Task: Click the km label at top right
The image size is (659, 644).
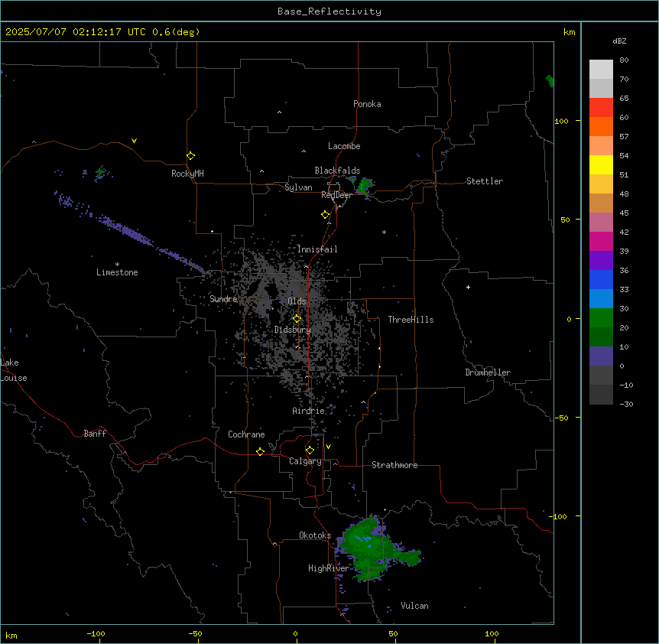Action: [x=570, y=32]
